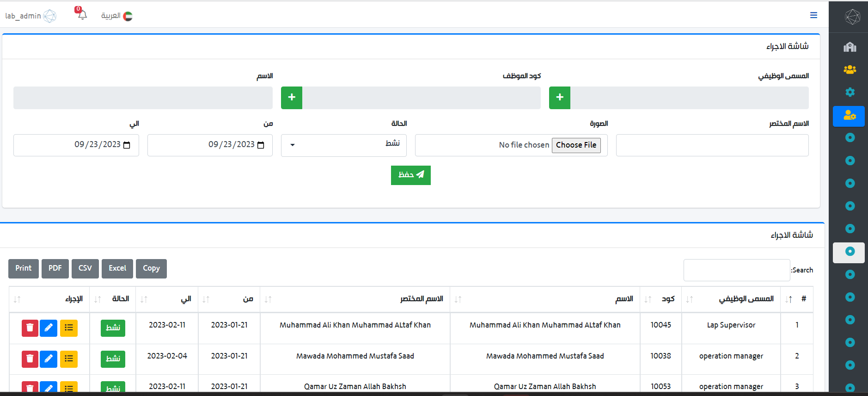Click green plus next to employee code field
Viewport: 868px width, 396px height.
click(x=292, y=98)
